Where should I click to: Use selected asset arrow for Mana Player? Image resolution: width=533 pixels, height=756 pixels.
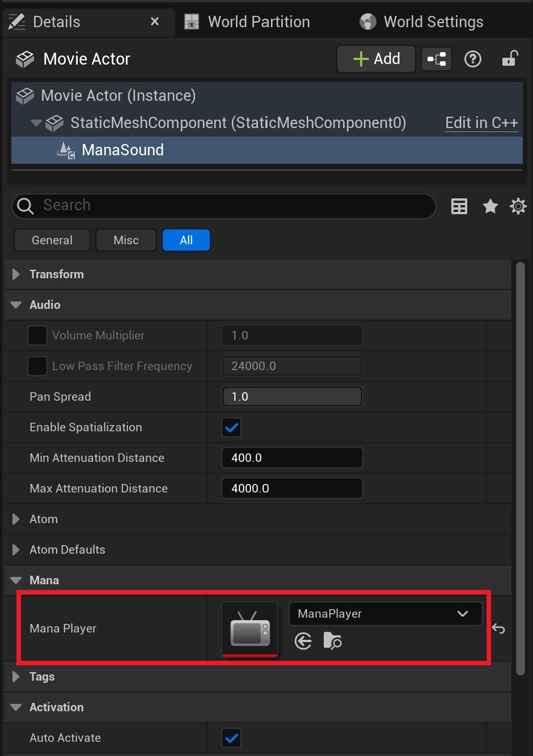pyautogui.click(x=303, y=641)
